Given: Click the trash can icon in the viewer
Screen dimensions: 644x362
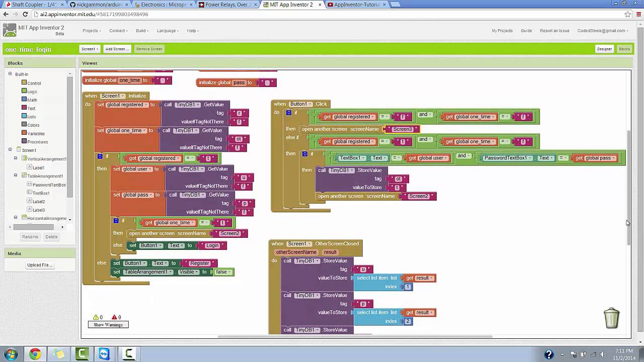Looking at the screenshot, I should pyautogui.click(x=611, y=318).
